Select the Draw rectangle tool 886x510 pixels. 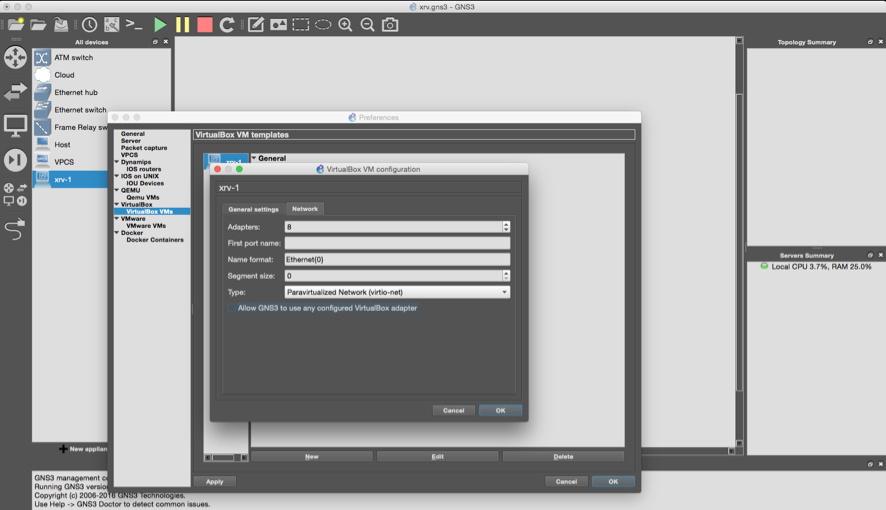301,24
